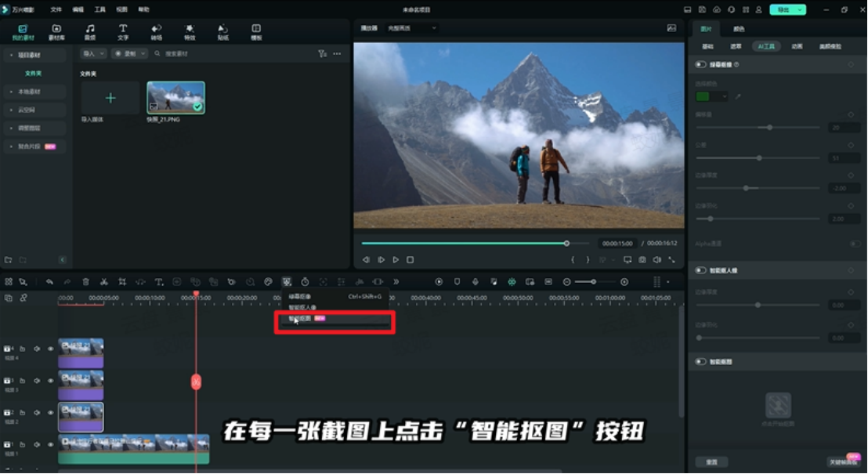868x474 pixels.
Task: Open the three-dots more options in media panel
Action: pos(337,54)
